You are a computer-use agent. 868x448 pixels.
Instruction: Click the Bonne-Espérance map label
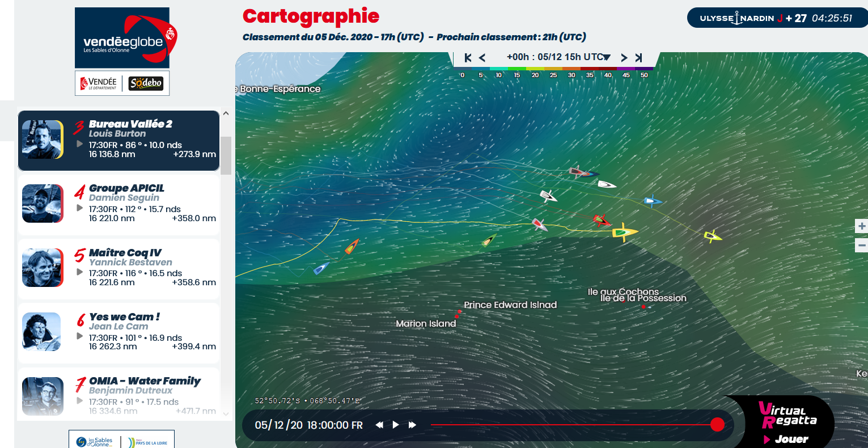coord(278,89)
